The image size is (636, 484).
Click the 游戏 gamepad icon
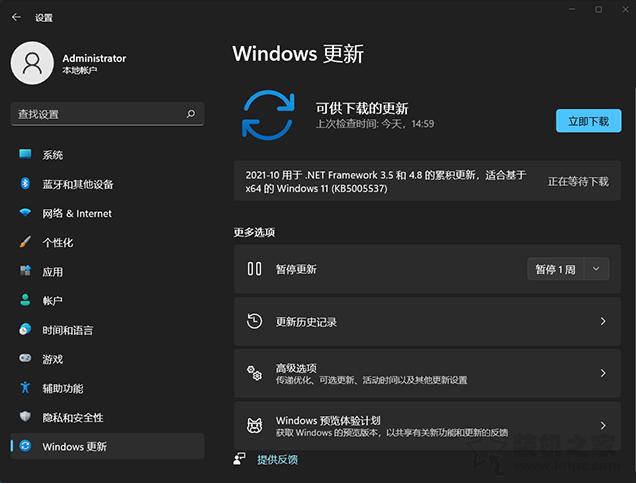25,358
